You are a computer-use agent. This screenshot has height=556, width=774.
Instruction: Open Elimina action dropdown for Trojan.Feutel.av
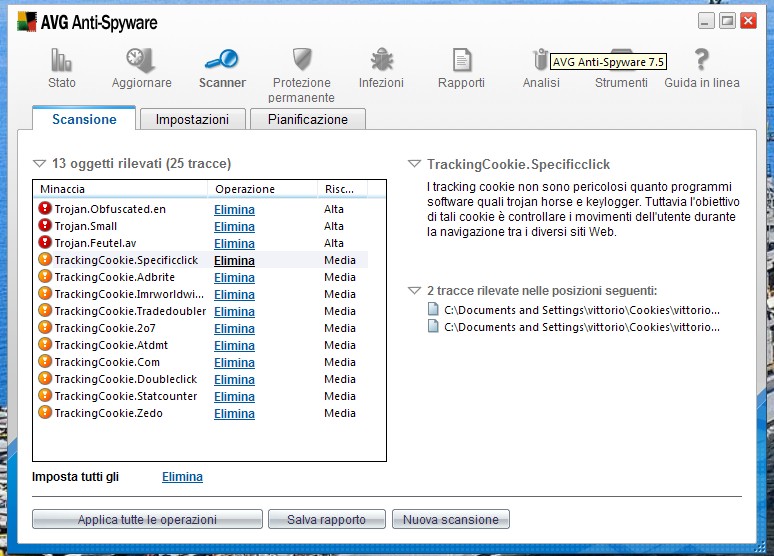tap(234, 243)
